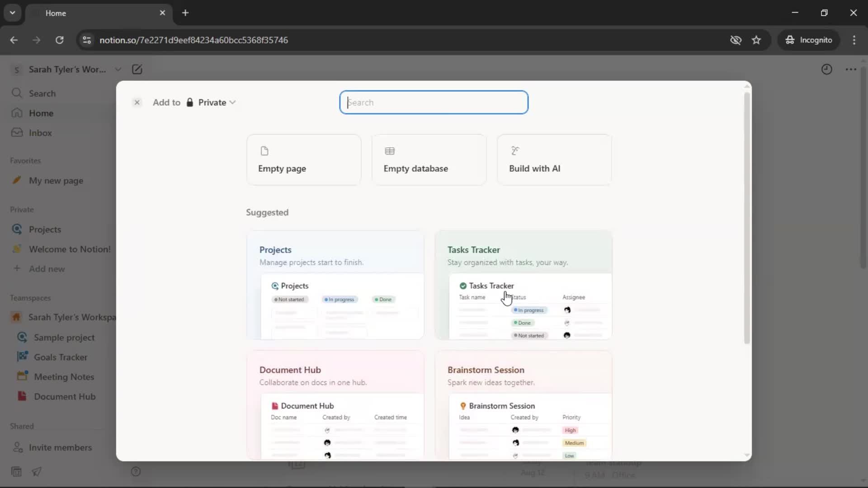
Task: Click the paper plane icon at sidebar bottom
Action: point(37,472)
